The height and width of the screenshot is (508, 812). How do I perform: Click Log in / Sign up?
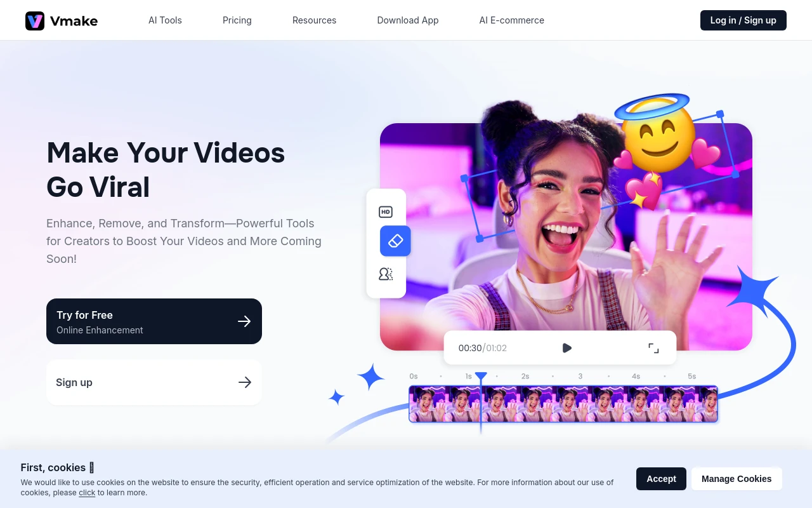tap(743, 20)
